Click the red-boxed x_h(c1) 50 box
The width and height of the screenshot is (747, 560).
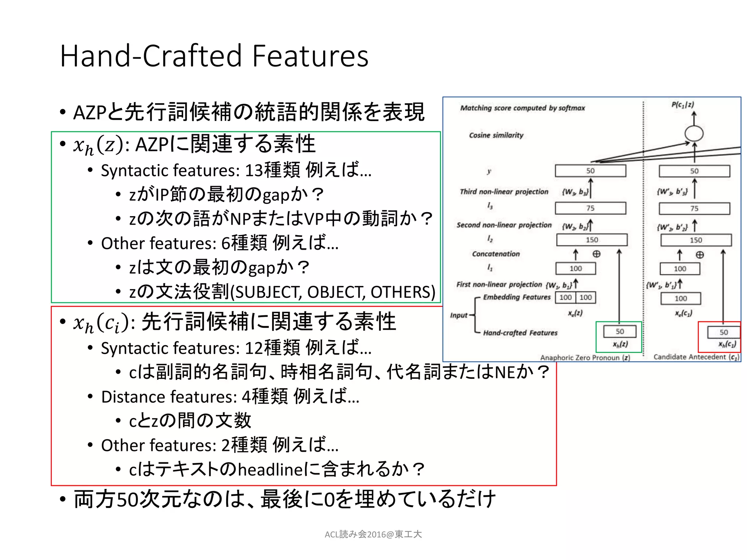coord(723,332)
